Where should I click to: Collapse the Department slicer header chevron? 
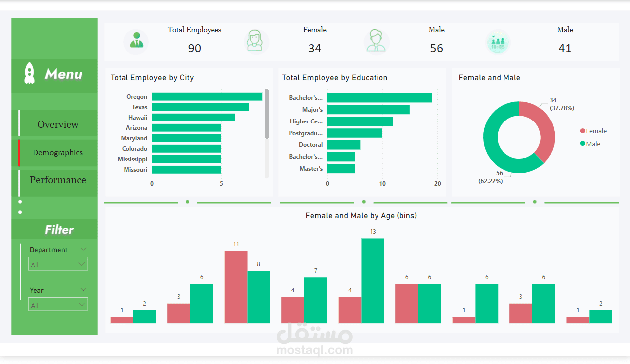(83, 249)
